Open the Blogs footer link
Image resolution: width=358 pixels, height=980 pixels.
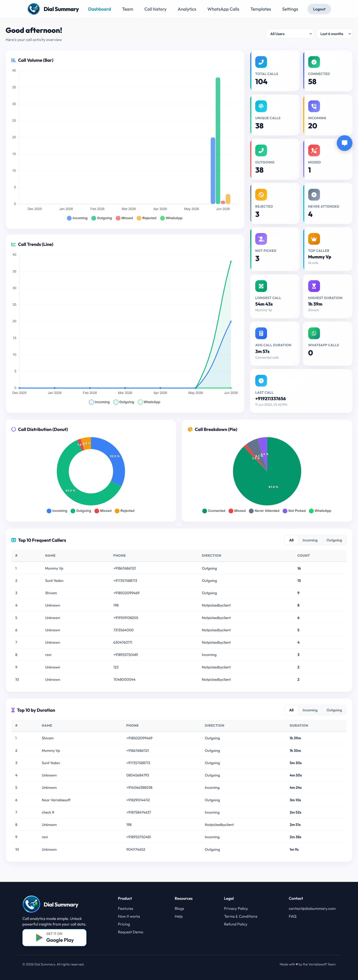(179, 909)
